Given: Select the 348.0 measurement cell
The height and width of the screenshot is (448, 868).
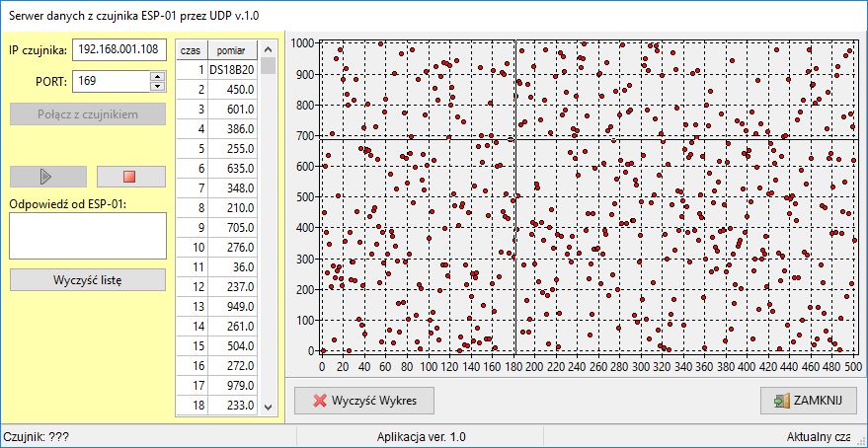Looking at the screenshot, I should [x=232, y=188].
